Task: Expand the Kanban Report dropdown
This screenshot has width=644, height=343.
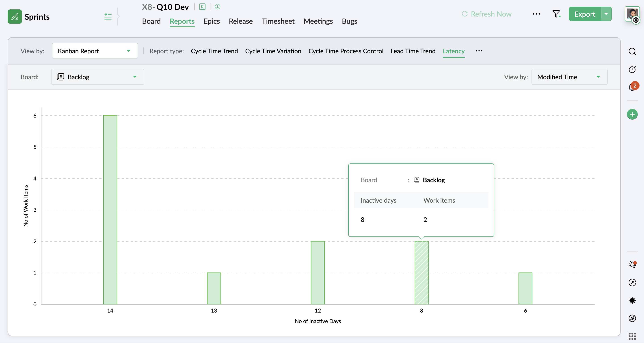Action: [95, 51]
